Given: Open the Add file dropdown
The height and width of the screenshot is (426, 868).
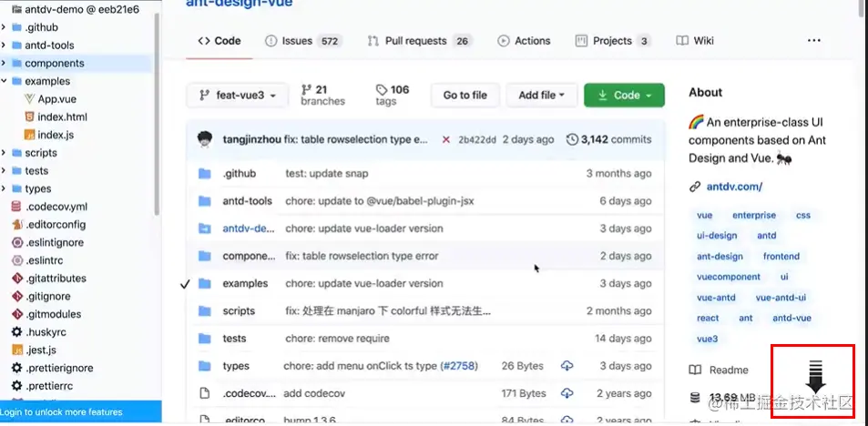Looking at the screenshot, I should 541,96.
